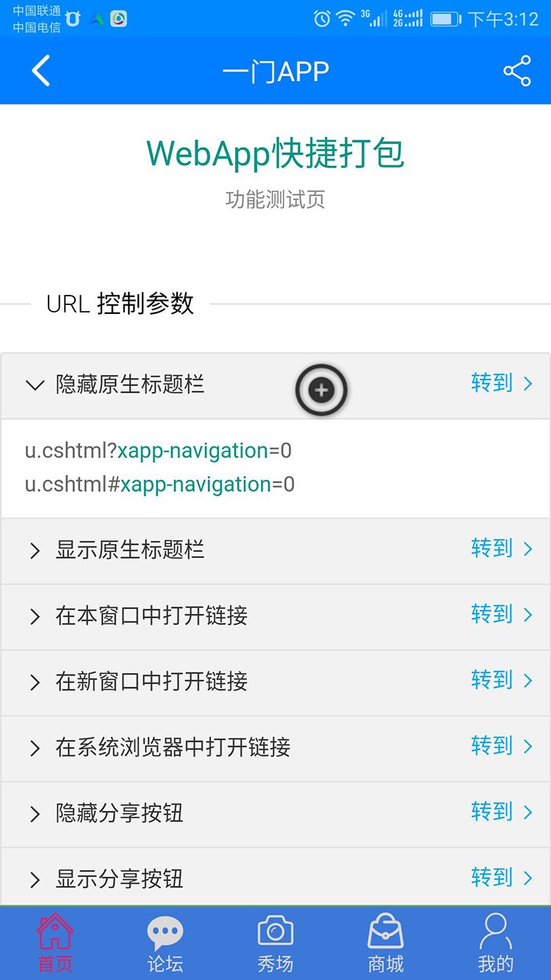Tap the alarm clock icon in status bar
Image resolution: width=551 pixels, height=980 pixels.
[322, 19]
